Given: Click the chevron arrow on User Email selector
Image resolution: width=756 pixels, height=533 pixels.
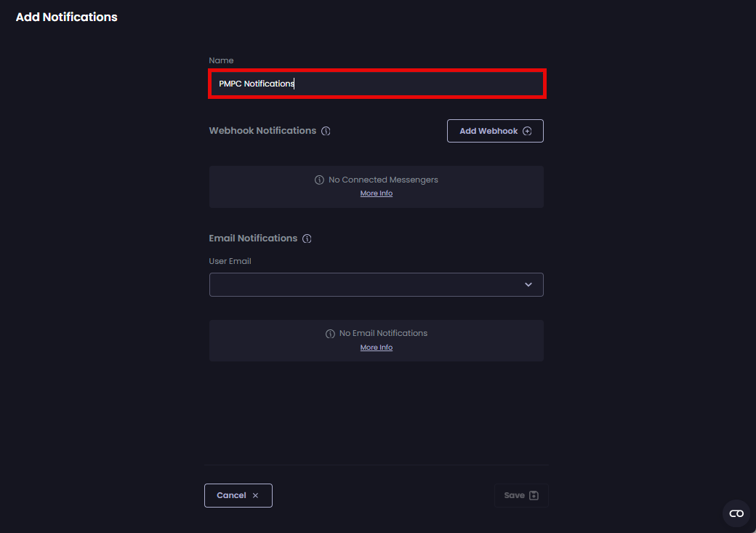Looking at the screenshot, I should point(528,284).
